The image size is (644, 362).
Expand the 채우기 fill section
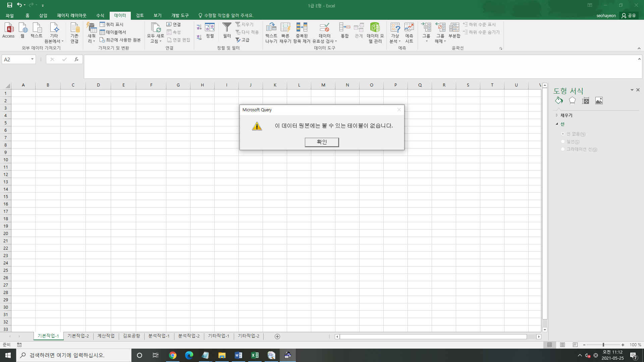click(557, 115)
